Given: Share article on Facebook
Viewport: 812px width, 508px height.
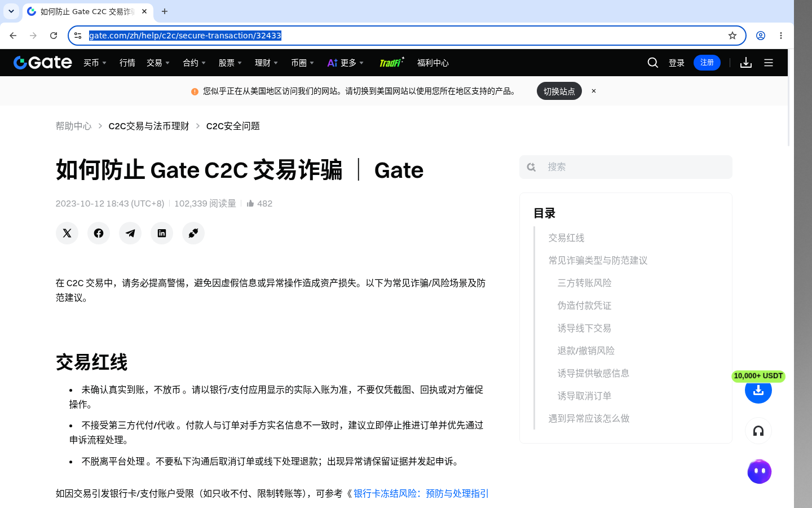Looking at the screenshot, I should tap(99, 233).
